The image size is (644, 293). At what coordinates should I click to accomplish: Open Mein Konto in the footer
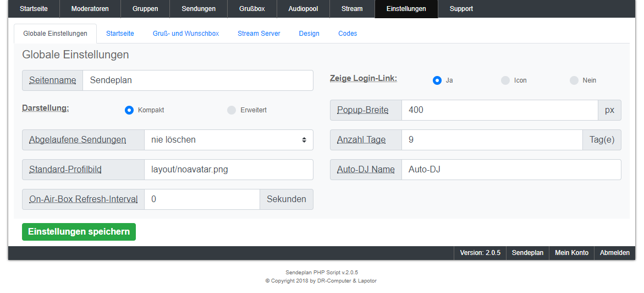(x=571, y=253)
